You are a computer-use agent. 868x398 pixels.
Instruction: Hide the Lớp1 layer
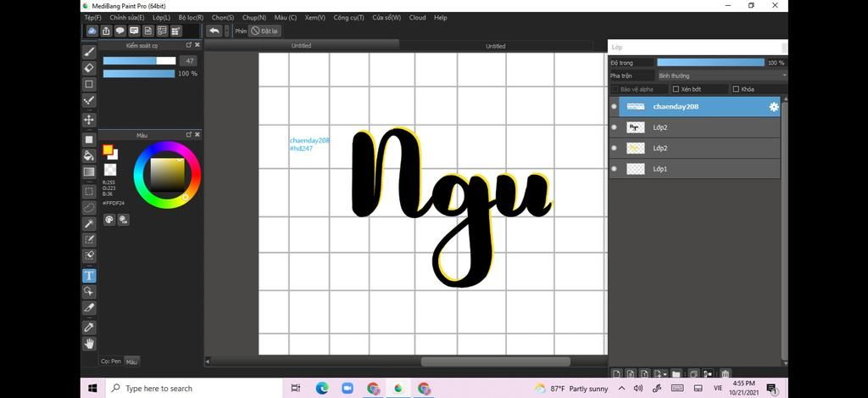[x=614, y=169]
